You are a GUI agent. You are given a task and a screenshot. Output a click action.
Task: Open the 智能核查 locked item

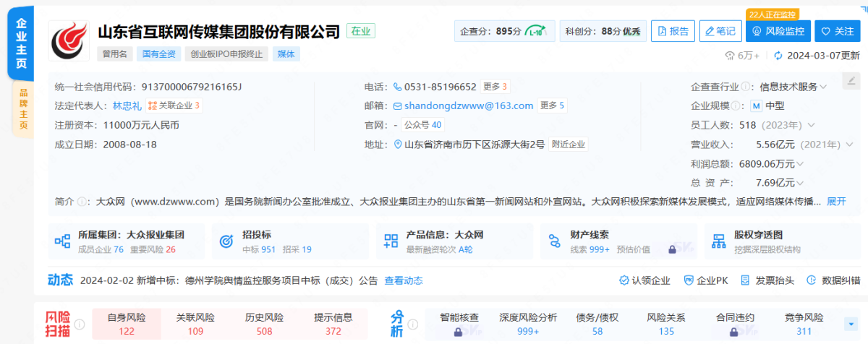pos(459,324)
